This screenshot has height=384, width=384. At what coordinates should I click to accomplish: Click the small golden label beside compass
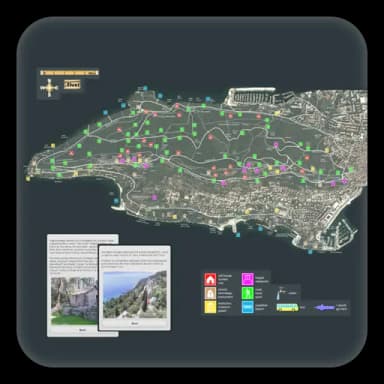tap(72, 84)
